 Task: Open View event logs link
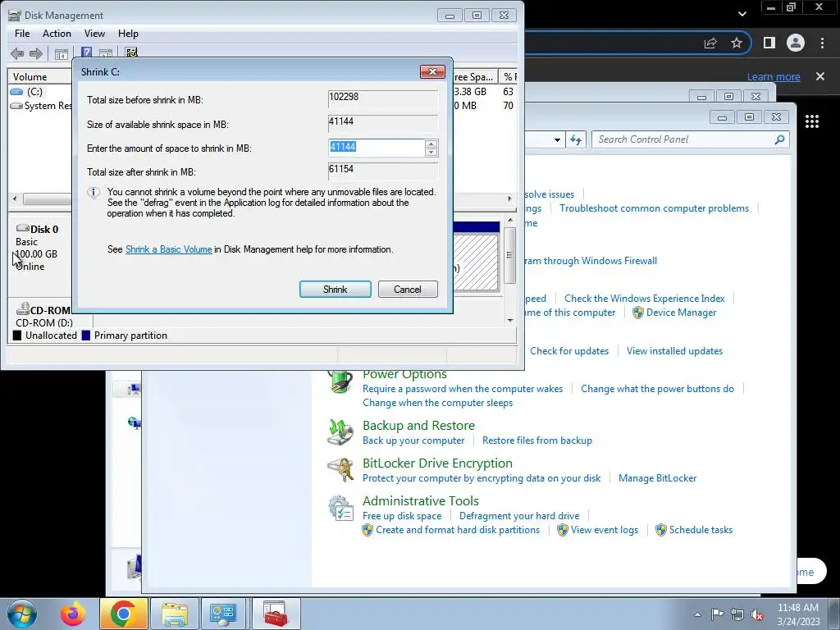pos(605,530)
